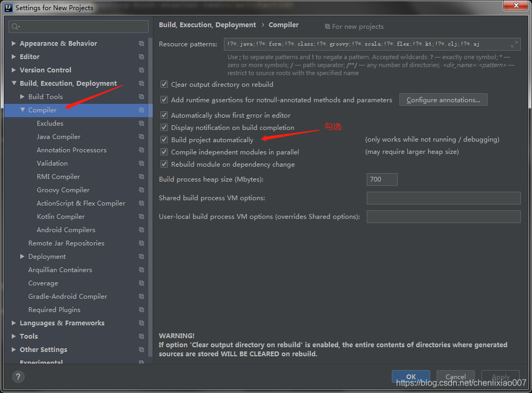Click the copy icon beside Editor
532x393 pixels.
tap(141, 56)
